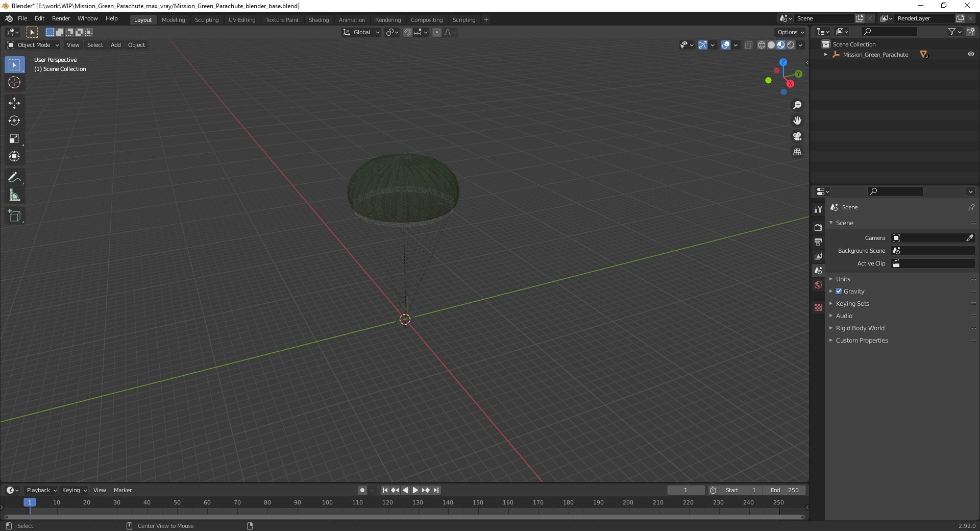980x531 pixels.
Task: Hide Mission_Green_Parachute with the eye icon
Action: click(971, 54)
